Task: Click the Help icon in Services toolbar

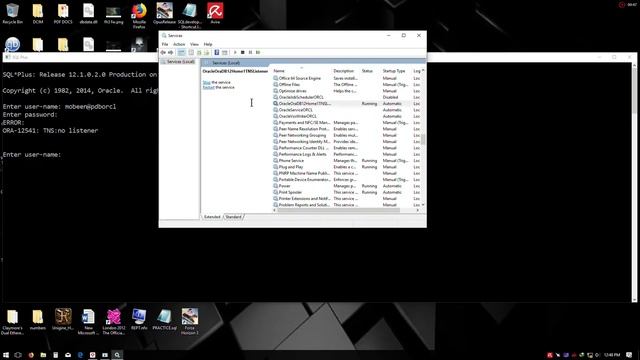Action: point(217,52)
